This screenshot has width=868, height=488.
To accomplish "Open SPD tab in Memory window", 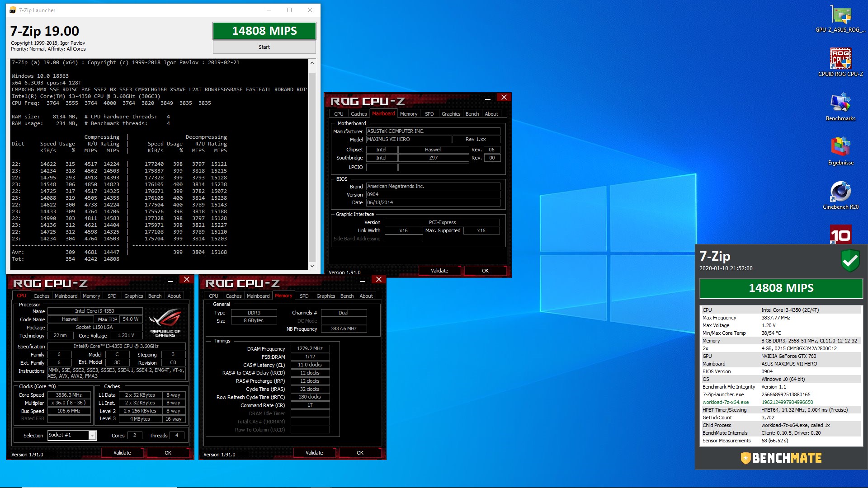I will (x=304, y=296).
